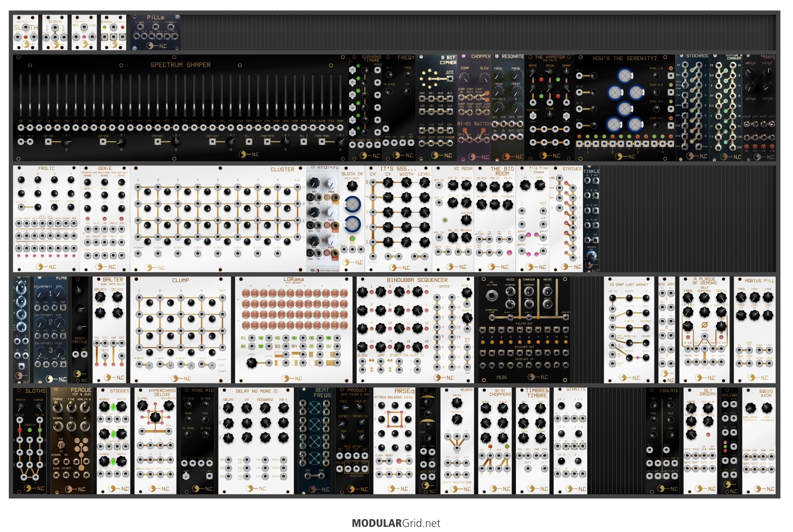Select the CLUMP module
Image resolution: width=793 pixels, height=532 pixels.
pyautogui.click(x=181, y=330)
